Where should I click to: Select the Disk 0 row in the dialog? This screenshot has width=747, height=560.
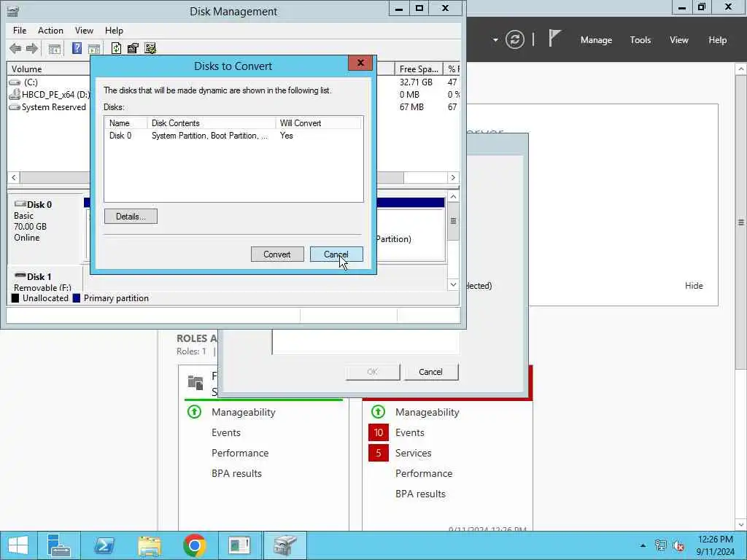[x=233, y=136]
